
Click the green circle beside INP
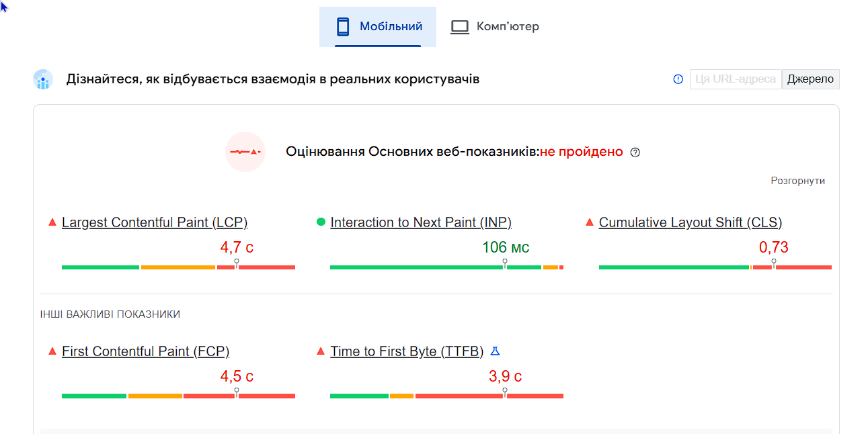[321, 222]
